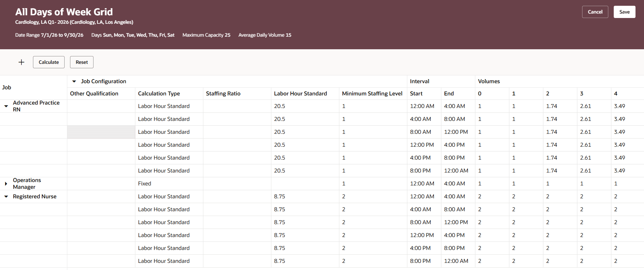Select the Advanced Practice RN job label
The height and width of the screenshot is (270, 644).
(36, 106)
